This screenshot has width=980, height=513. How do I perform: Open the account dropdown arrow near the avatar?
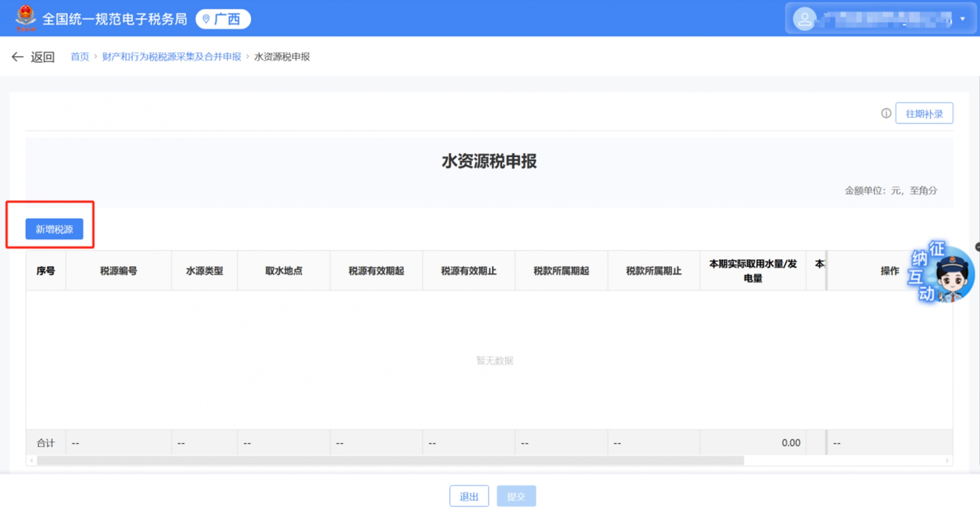tap(963, 18)
